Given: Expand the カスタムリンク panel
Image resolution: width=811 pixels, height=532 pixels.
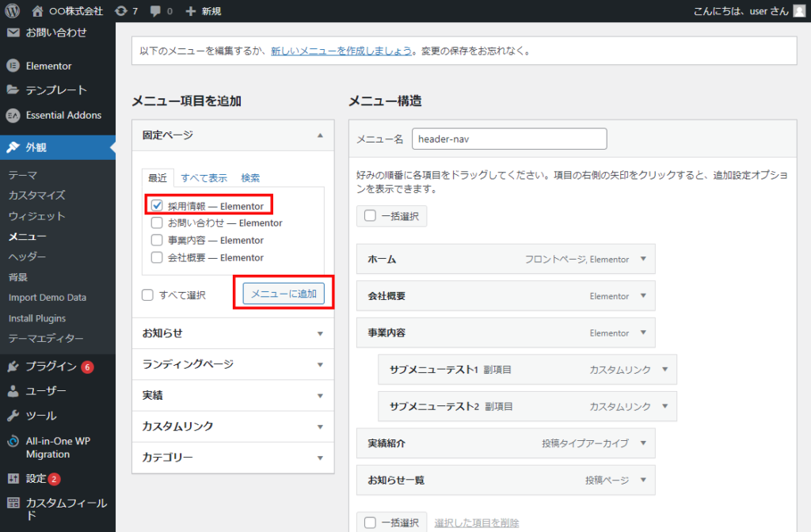Looking at the screenshot, I should coord(319,427).
